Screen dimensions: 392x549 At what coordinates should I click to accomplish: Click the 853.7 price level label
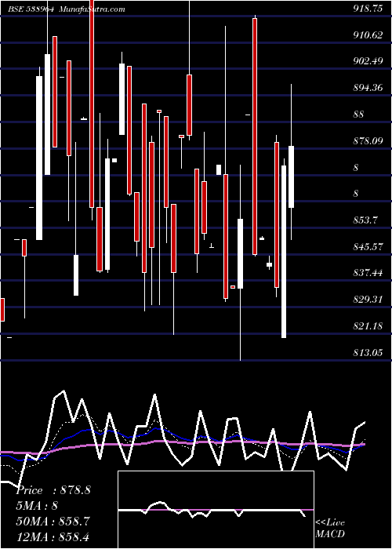coord(365,220)
